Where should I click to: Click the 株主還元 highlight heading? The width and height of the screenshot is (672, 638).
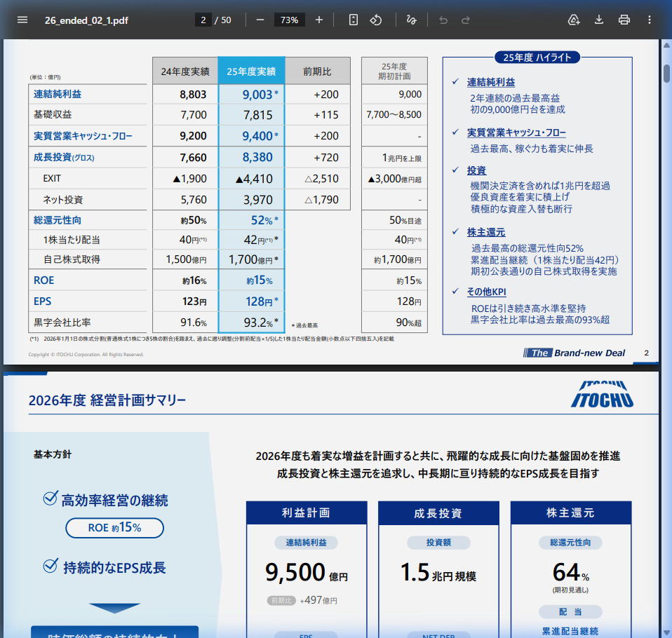click(x=486, y=232)
